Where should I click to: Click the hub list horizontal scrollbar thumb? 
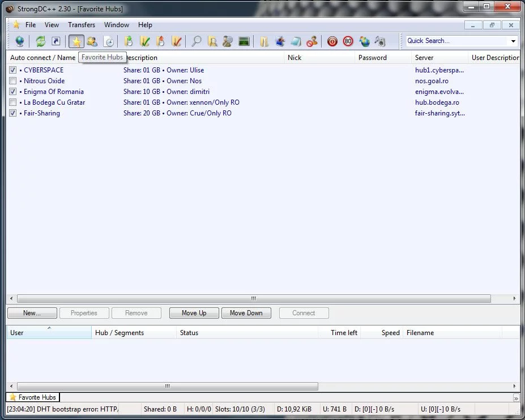coord(254,298)
